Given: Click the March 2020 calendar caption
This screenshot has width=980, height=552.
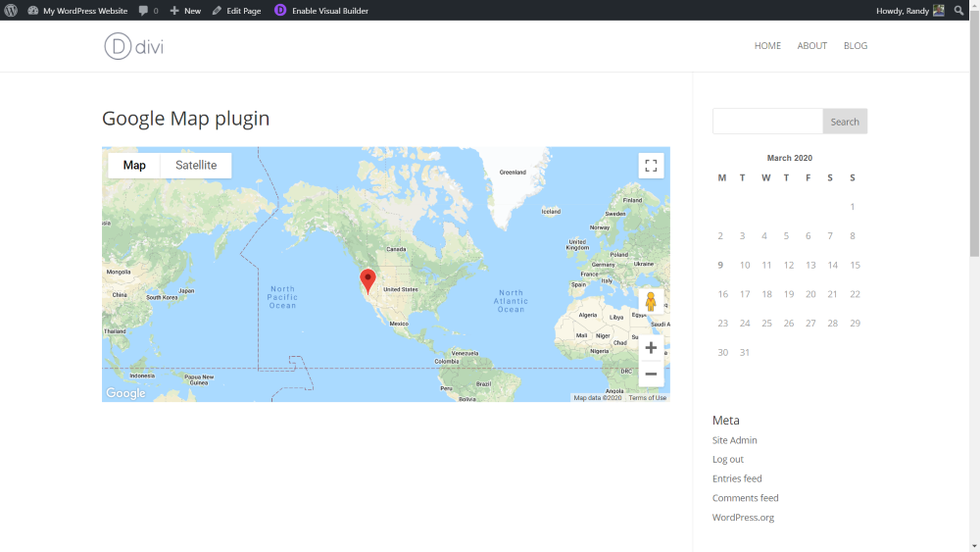Looking at the screenshot, I should pyautogui.click(x=789, y=158).
